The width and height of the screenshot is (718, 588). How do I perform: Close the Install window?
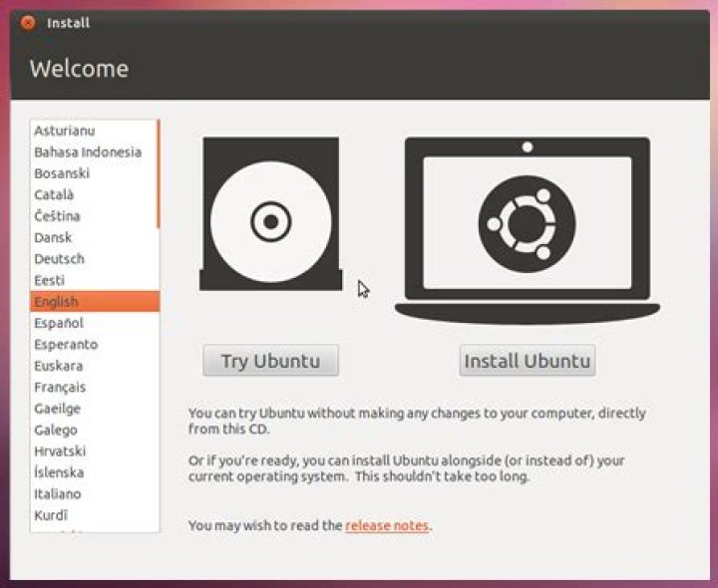[x=28, y=22]
